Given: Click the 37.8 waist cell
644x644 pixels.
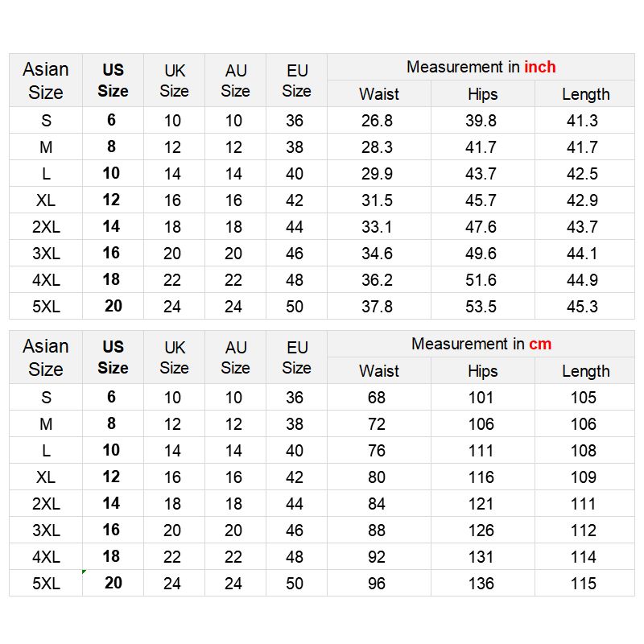Looking at the screenshot, I should pos(377,307).
